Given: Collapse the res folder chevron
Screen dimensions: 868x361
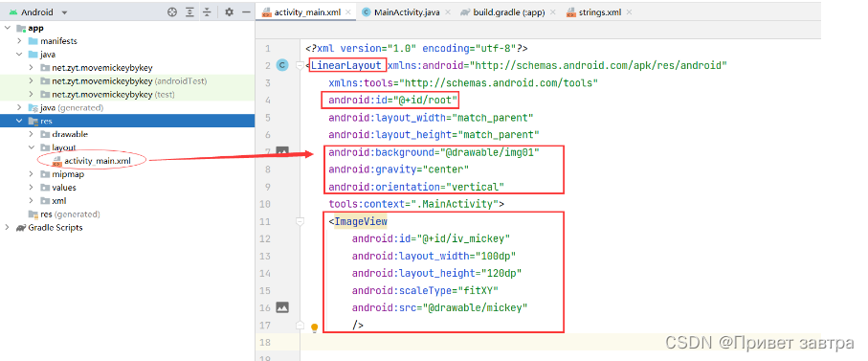Looking at the screenshot, I should 19,121.
